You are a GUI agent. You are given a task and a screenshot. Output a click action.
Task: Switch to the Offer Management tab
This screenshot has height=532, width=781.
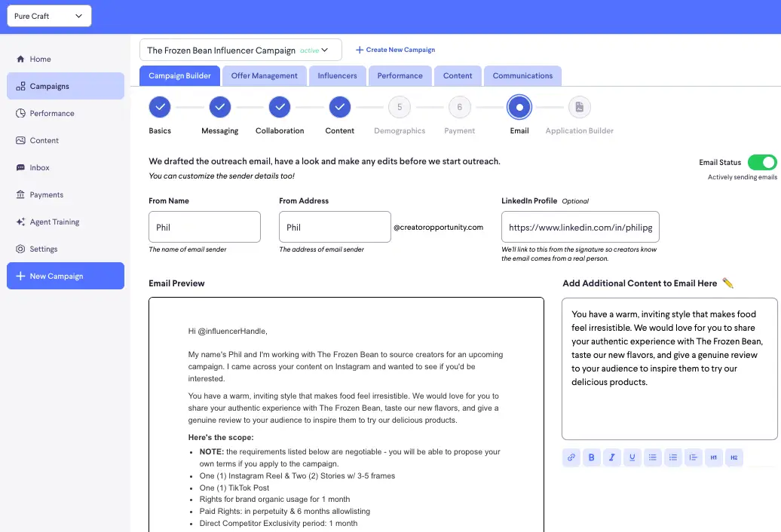pos(264,75)
